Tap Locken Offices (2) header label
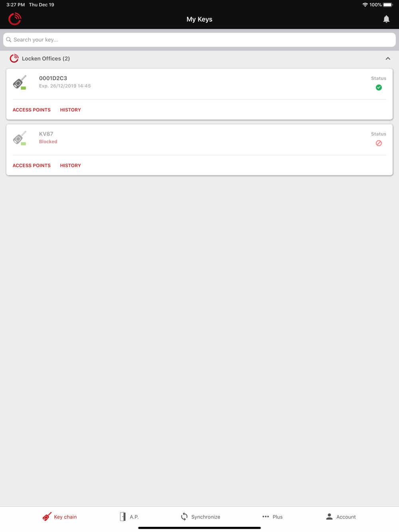Viewport: 399px width, 532px height. [x=46, y=59]
